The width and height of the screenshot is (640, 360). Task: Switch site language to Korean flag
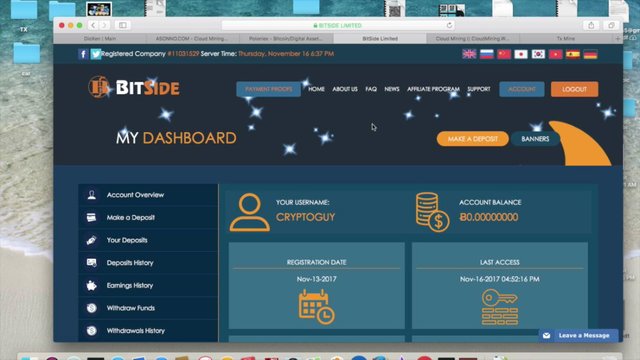[538, 54]
